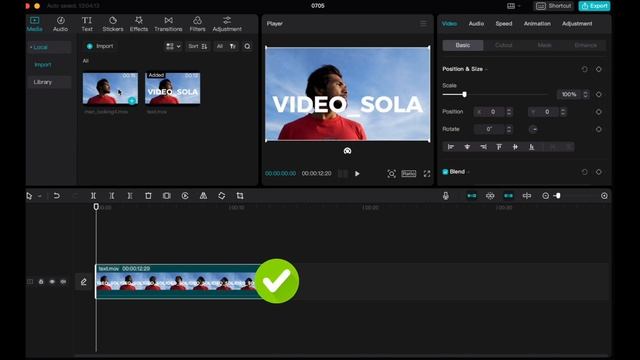Open the Text tool tab
The image size is (640, 360).
click(87, 24)
